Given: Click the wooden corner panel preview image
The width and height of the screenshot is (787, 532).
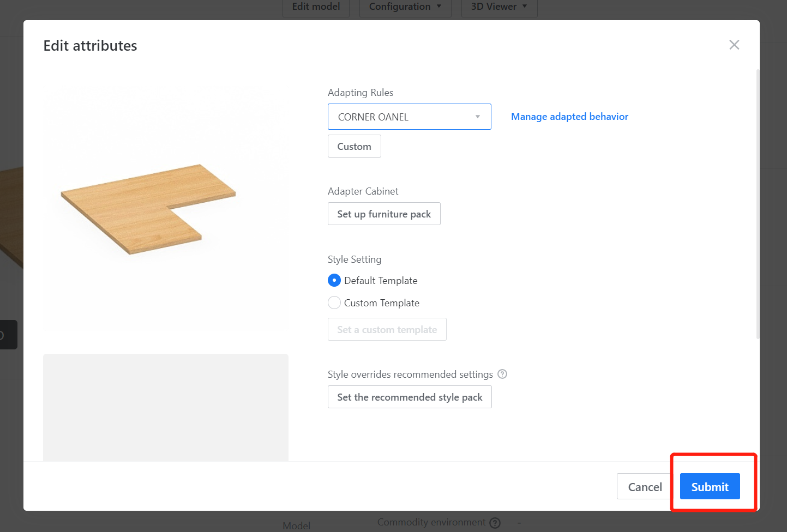Looking at the screenshot, I should [148, 208].
